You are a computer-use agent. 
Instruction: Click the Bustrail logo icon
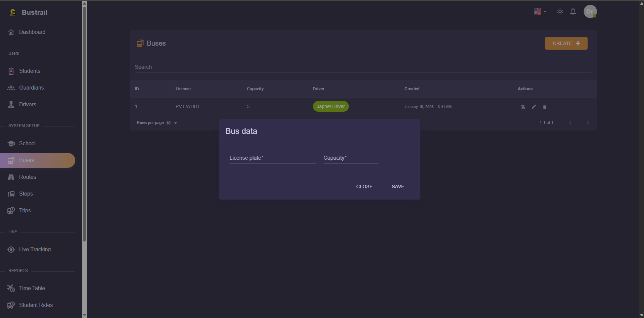tap(12, 12)
